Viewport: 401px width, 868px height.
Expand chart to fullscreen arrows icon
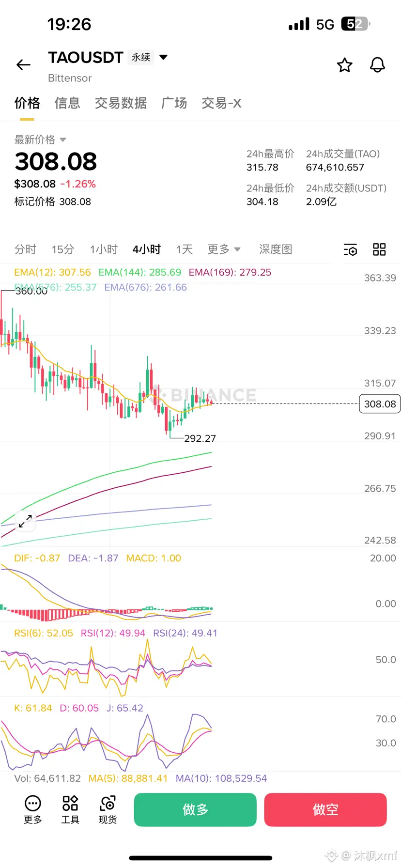coord(25,521)
